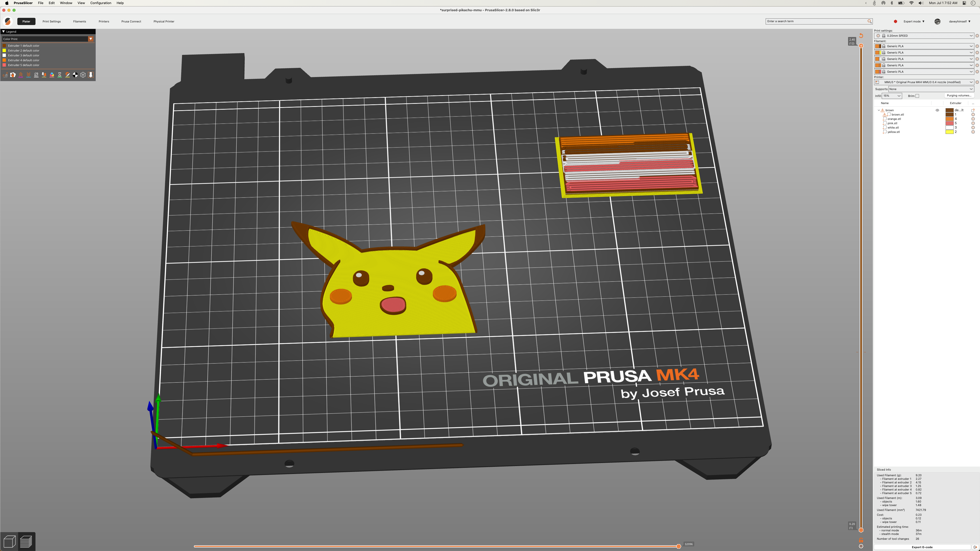Click the Extruder 2 yellow color swatch
980x551 pixels.
pos(4,50)
